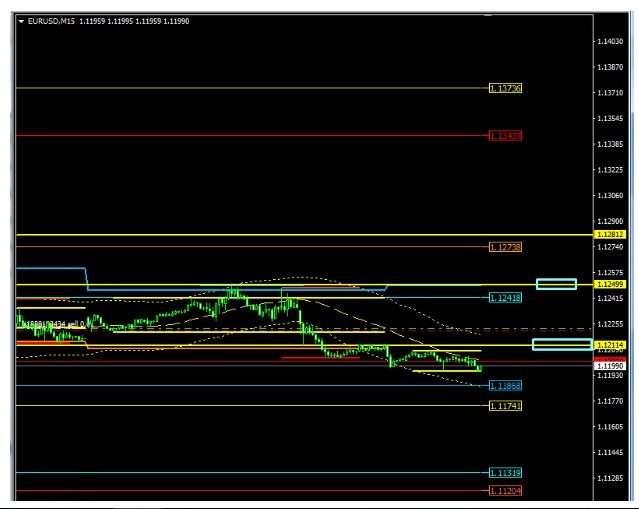Select the red 1.11204 level label
This screenshot has height=509, width=639.
click(505, 491)
